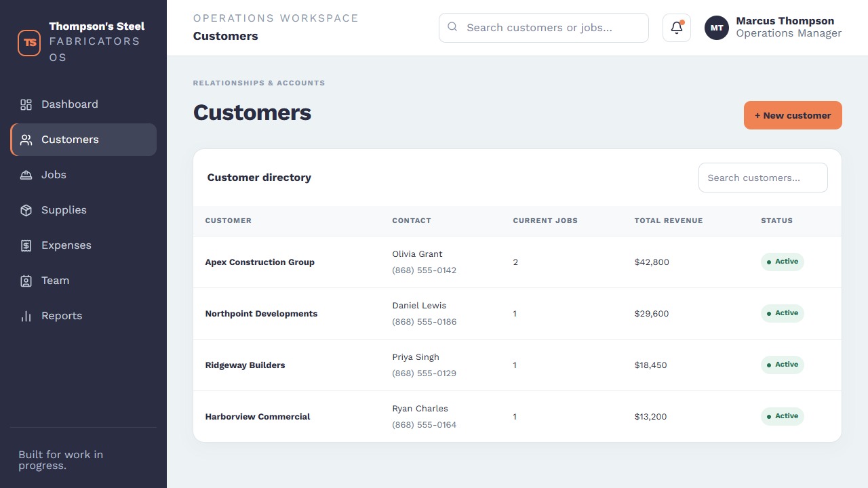868x488 pixels.
Task: Click the Dashboard grid icon
Action: (26, 104)
